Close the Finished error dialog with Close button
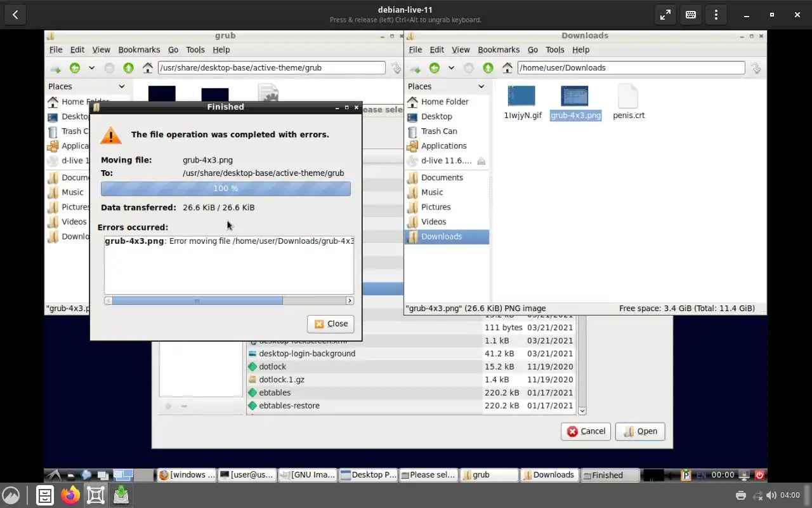 pos(331,324)
